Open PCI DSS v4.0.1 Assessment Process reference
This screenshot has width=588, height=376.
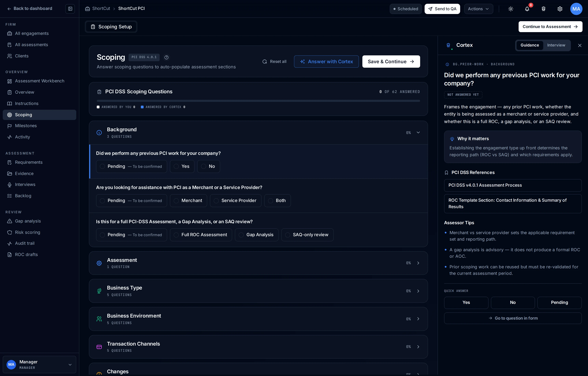point(513,185)
